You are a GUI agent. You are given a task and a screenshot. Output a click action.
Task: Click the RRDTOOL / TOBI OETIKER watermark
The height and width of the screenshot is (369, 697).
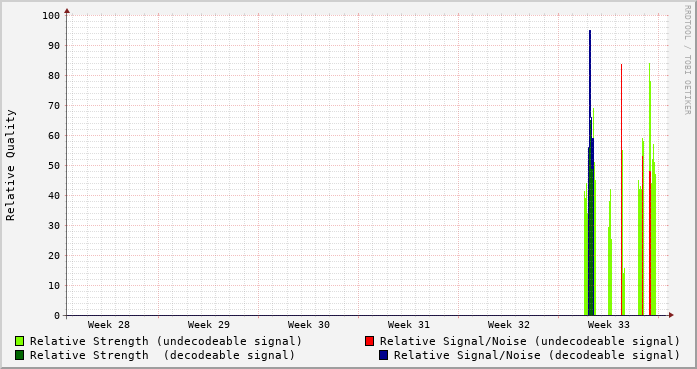click(687, 60)
